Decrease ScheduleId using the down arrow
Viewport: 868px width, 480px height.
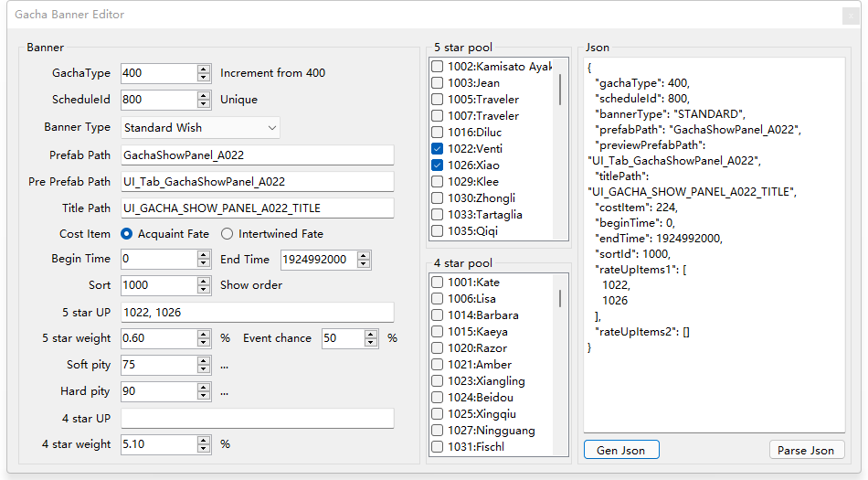(x=203, y=104)
